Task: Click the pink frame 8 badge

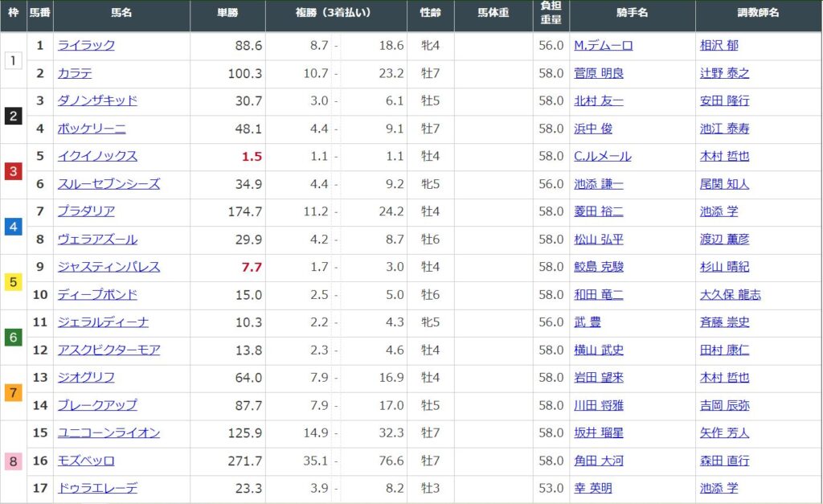Action: click(13, 462)
